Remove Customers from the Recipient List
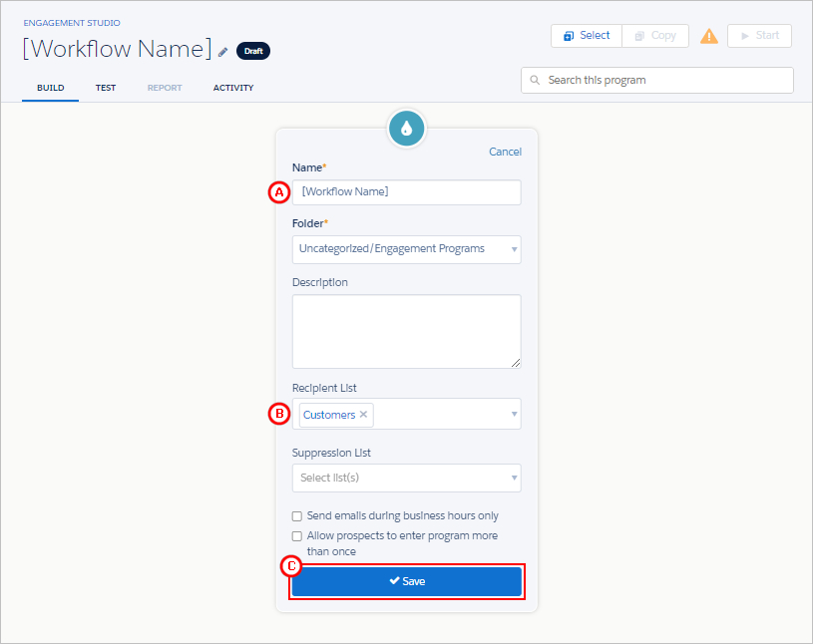This screenshot has height=644, width=813. (363, 414)
